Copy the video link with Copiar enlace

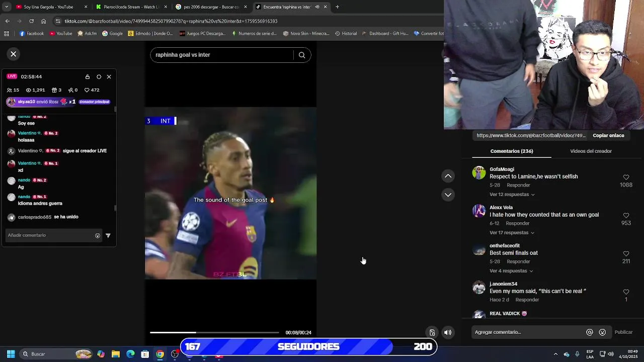coord(608,135)
